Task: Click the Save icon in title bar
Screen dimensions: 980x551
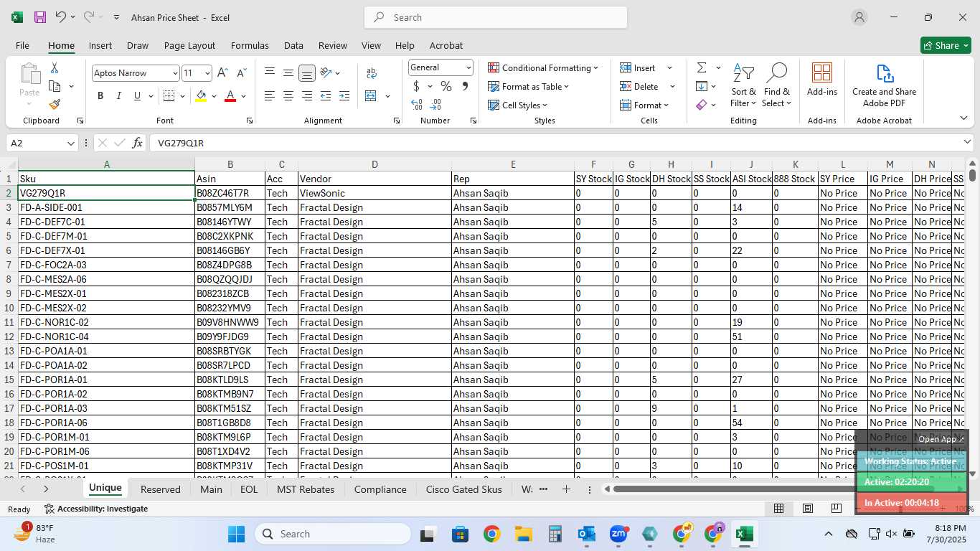Action: 40,17
